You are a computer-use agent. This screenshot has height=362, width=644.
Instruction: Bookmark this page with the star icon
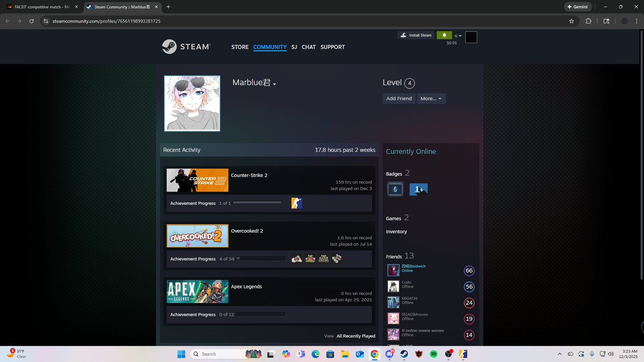(572, 21)
